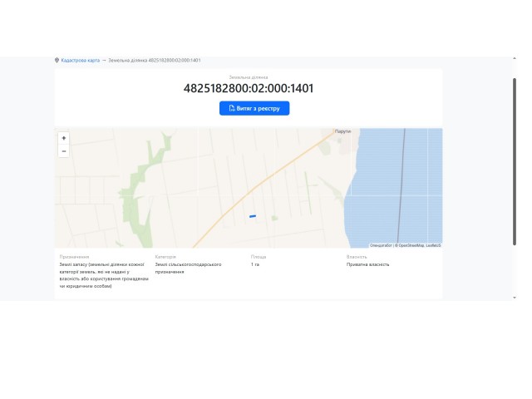Image resolution: width=532 pixels, height=399 pixels.
Task: Click the location pin icon in breadcrumb
Action: tap(57, 60)
